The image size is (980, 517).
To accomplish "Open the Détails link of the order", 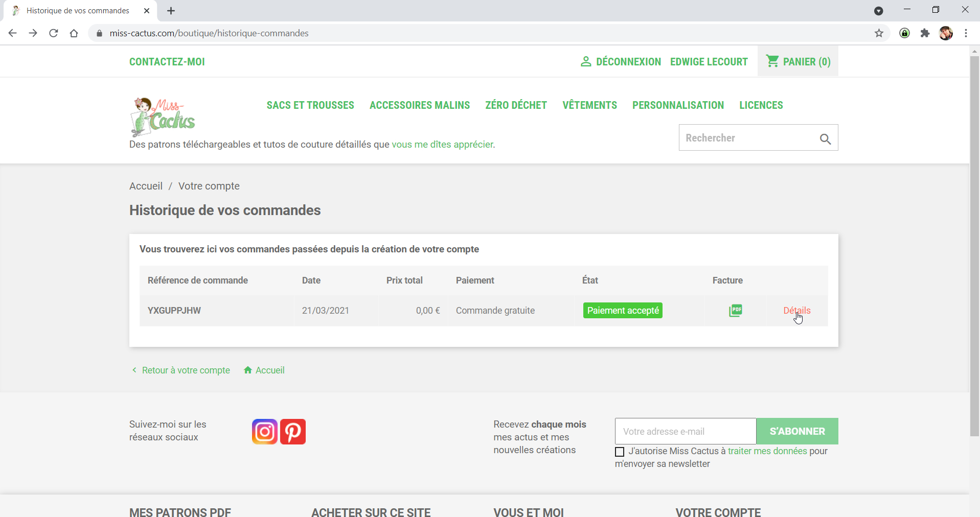I will (796, 310).
